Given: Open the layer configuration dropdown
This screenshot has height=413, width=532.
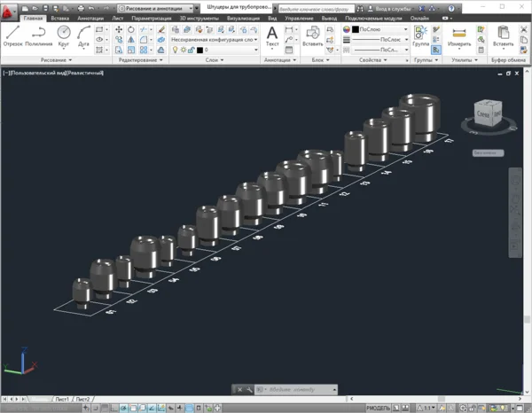Looking at the screenshot, I should pos(214,40).
